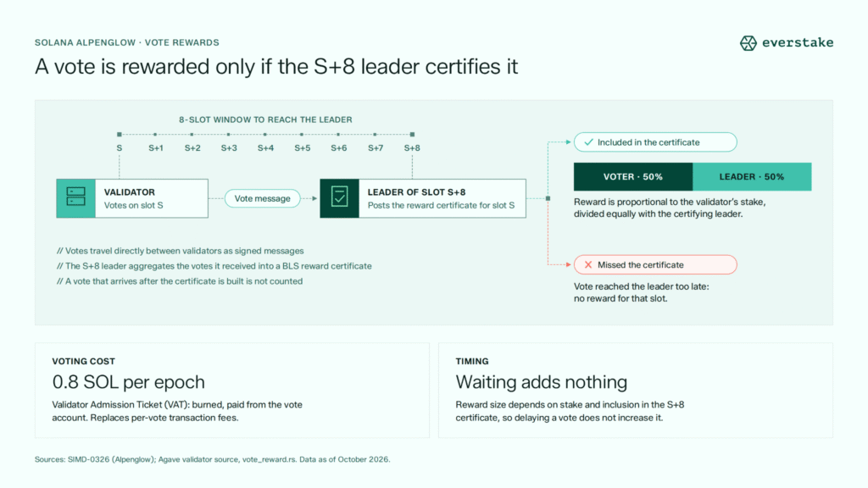The width and height of the screenshot is (868, 488).
Task: Click the leader certificate checkmark icon
Action: (x=339, y=197)
